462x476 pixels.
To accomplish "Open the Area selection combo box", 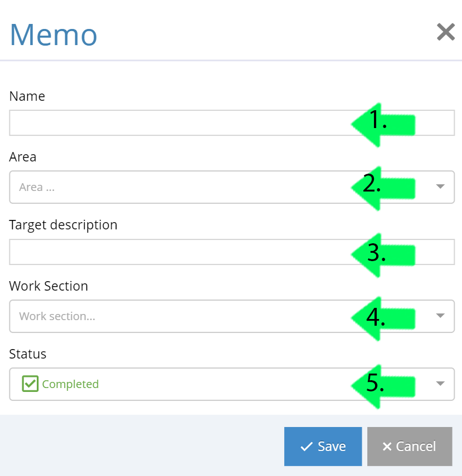I will [232, 187].
